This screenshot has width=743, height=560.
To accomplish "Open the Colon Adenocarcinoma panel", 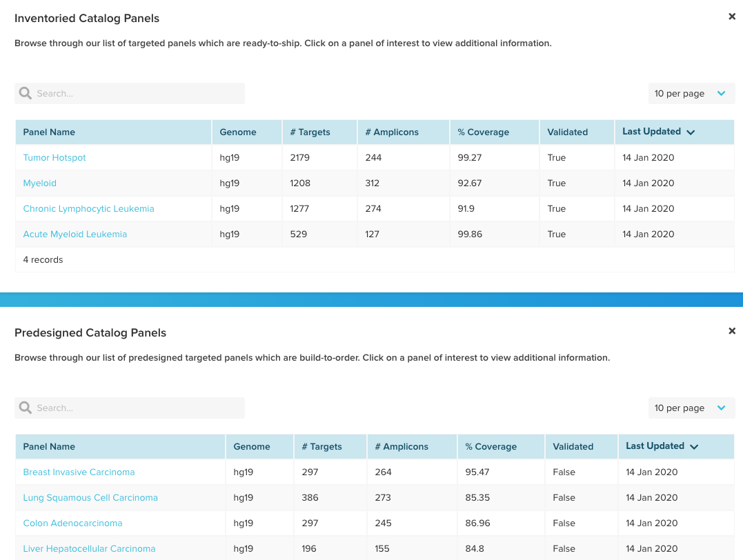I will (x=72, y=523).
